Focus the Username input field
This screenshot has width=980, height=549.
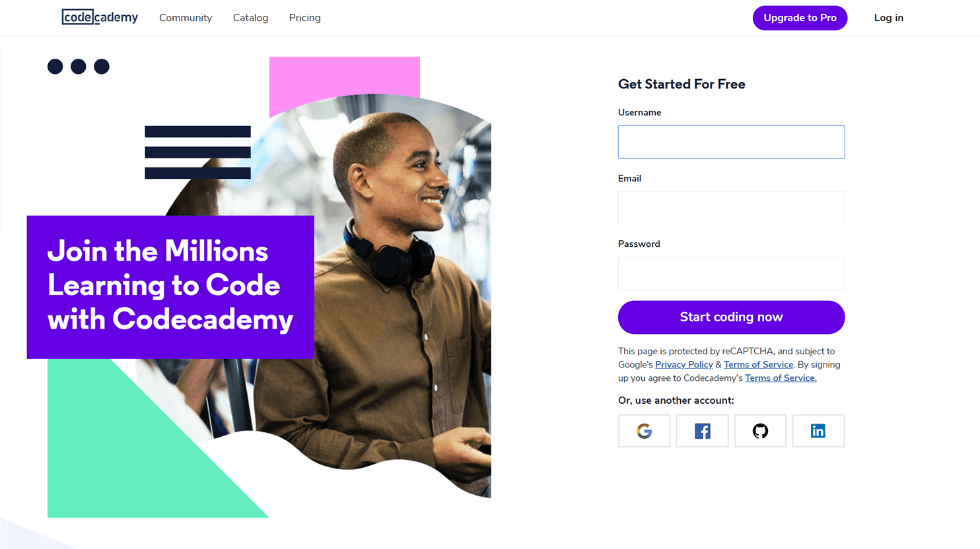pos(731,142)
